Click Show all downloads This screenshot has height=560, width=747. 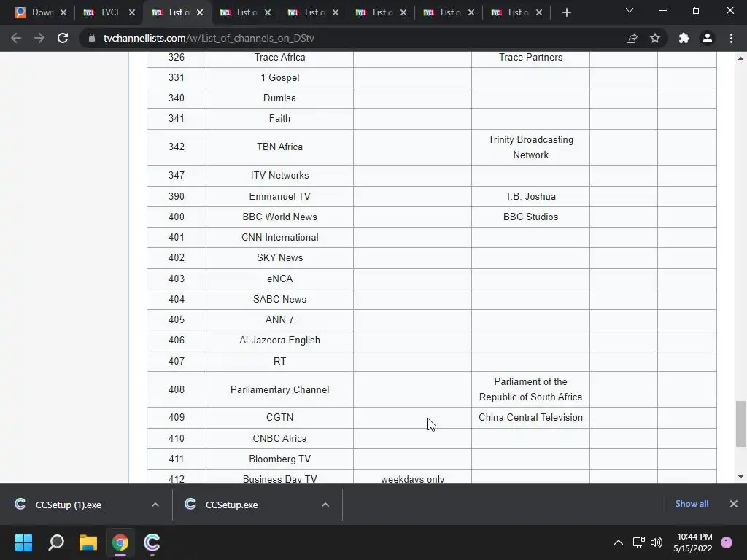pyautogui.click(x=692, y=504)
